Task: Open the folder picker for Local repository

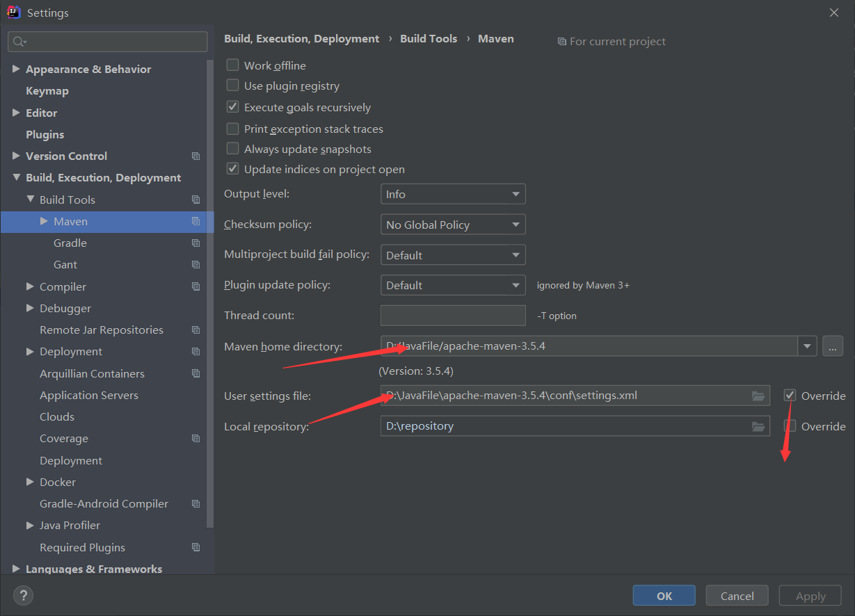Action: point(758,426)
